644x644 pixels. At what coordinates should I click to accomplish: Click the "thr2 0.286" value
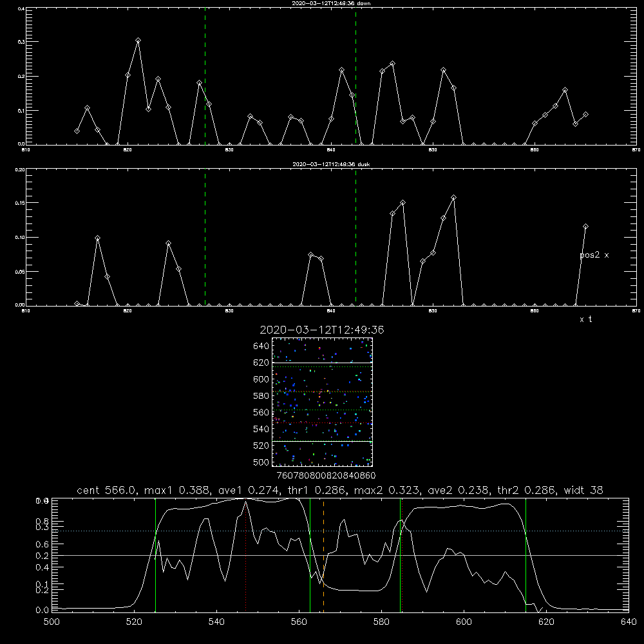527,490
